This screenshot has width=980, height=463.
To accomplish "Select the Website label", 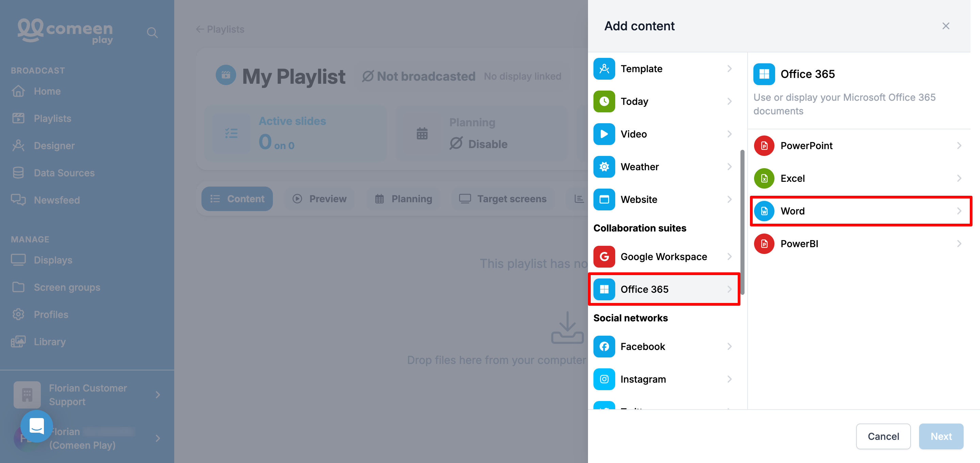I will pyautogui.click(x=639, y=199).
